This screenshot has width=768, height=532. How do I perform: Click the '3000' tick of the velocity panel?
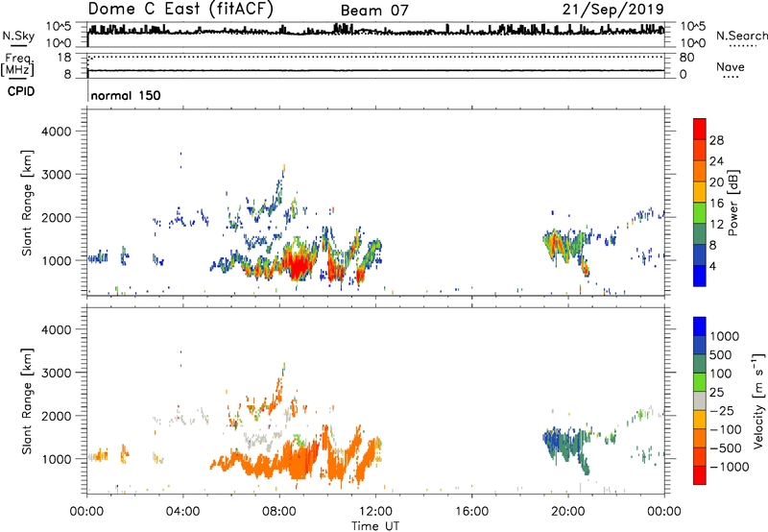(57, 373)
